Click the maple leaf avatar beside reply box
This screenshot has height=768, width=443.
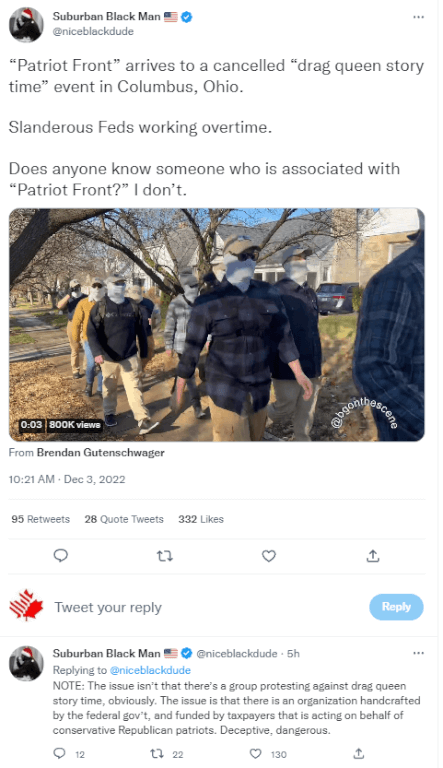coord(26,606)
